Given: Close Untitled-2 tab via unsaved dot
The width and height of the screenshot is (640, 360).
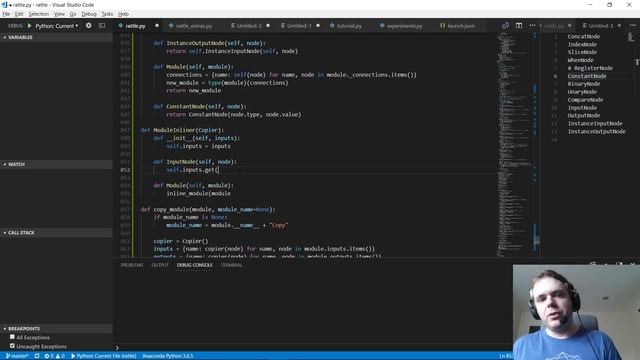Looking at the screenshot, I should point(268,26).
